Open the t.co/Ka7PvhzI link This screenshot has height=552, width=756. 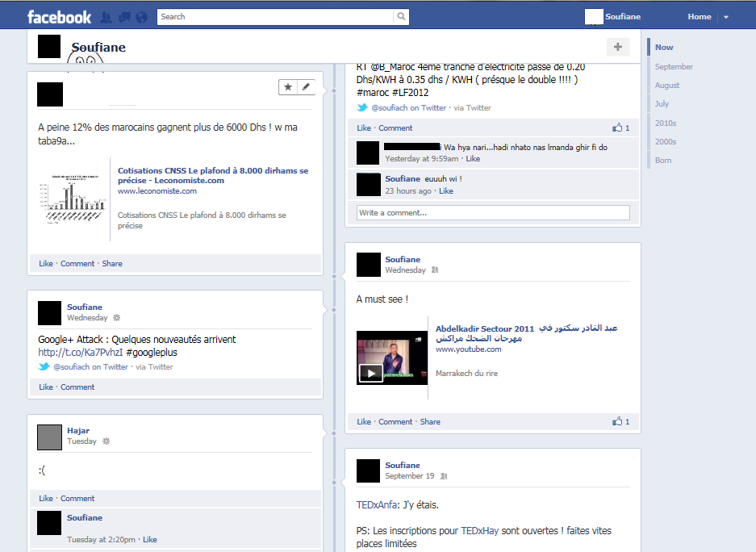click(x=79, y=353)
